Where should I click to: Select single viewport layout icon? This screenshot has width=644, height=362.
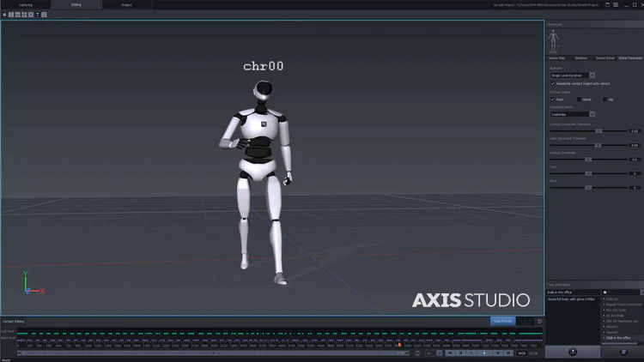(x=4, y=15)
